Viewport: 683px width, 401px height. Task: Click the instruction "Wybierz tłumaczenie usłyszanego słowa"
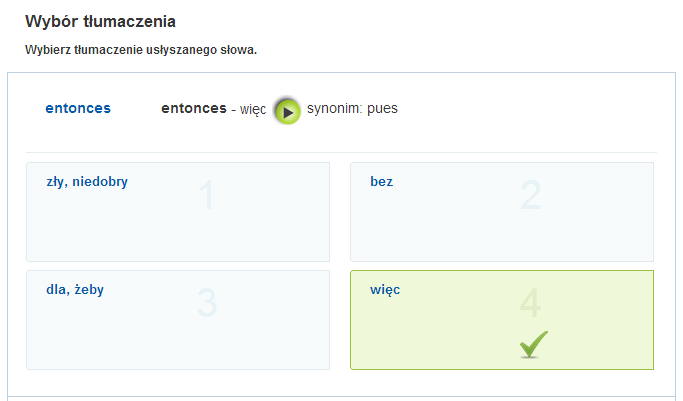[141, 50]
